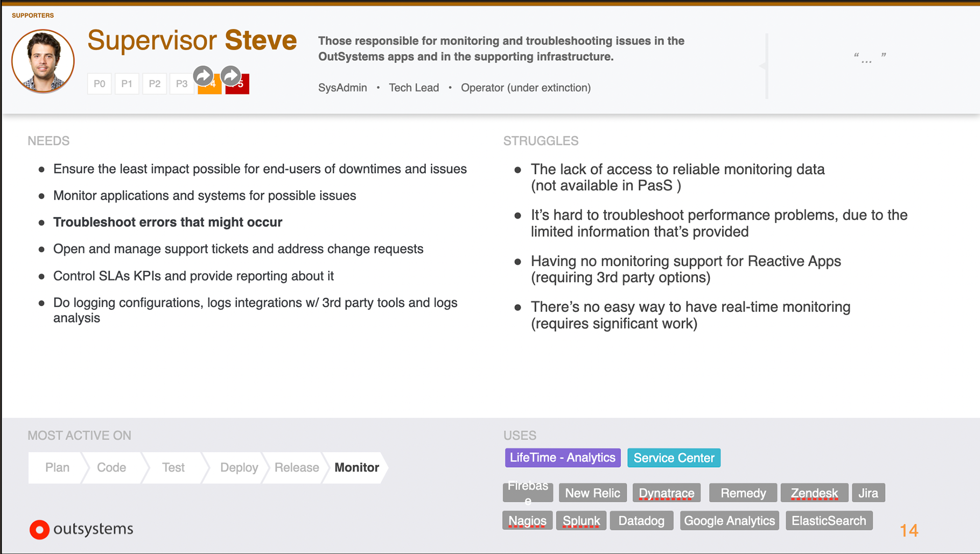Click the NEEDS heading
Image resolution: width=980 pixels, height=554 pixels.
click(48, 141)
